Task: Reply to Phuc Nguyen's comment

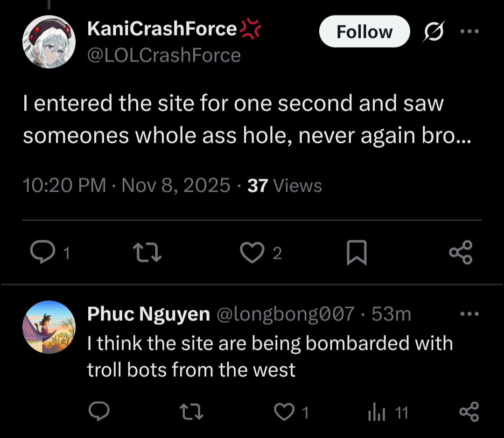Action: [x=99, y=412]
